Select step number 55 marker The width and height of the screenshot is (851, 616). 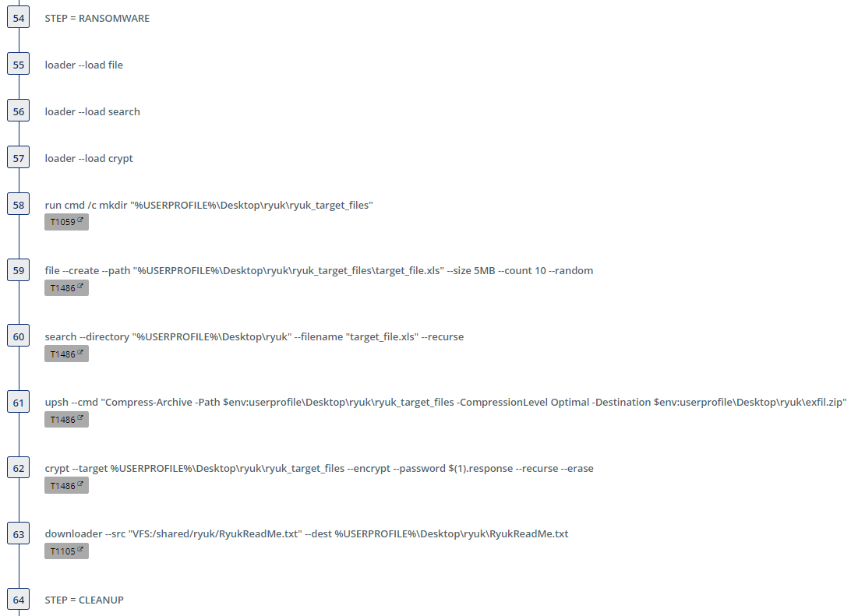pos(19,65)
